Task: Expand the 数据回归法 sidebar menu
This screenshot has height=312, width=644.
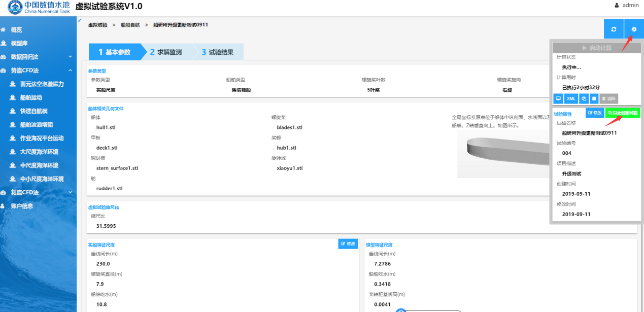Action: [71, 57]
